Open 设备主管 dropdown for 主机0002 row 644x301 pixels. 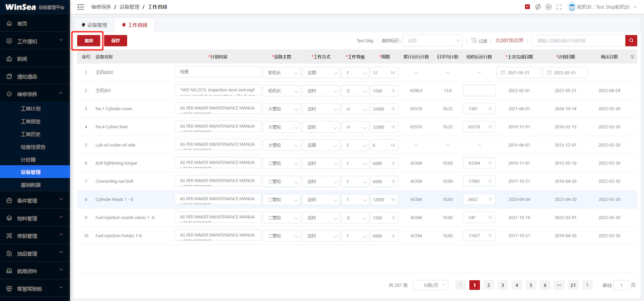coord(281,73)
